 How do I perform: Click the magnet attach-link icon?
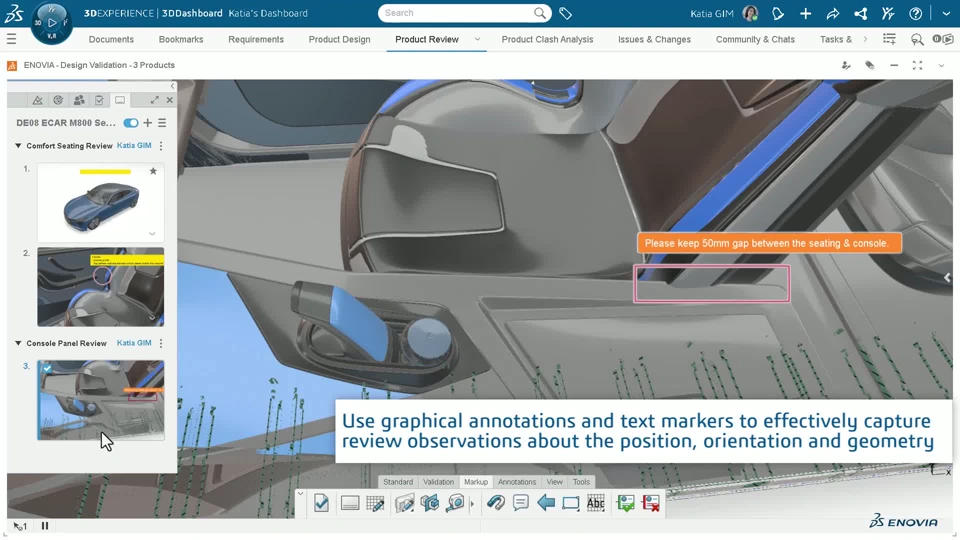tap(495, 503)
